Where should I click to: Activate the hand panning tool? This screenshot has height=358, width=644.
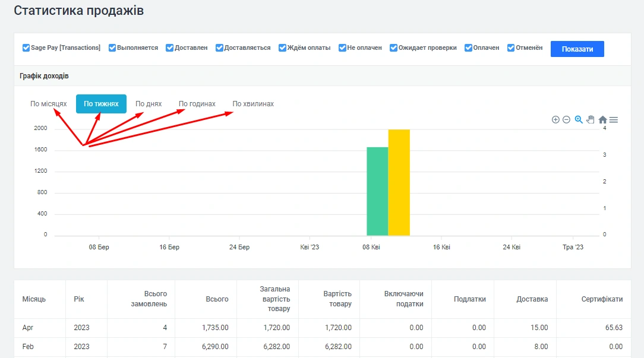coord(591,119)
